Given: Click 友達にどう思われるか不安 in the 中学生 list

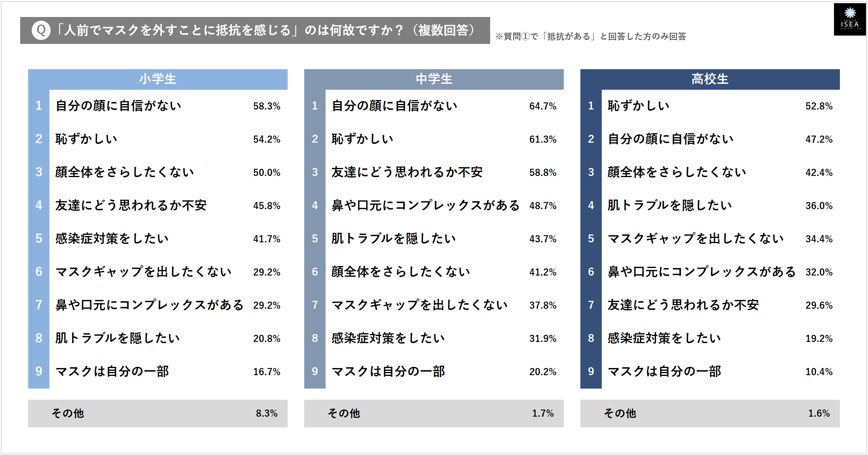Looking at the screenshot, I should pos(407,172).
